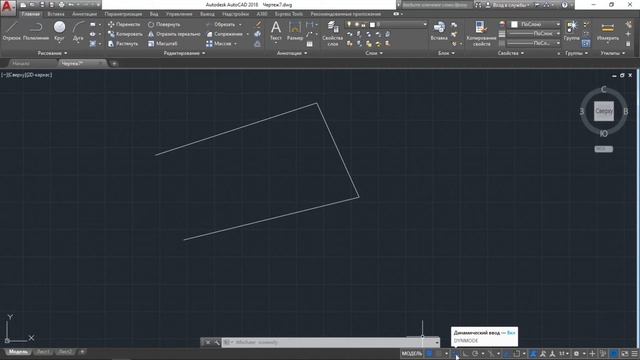Toggle Динамический ввод (dynamic input)

[456, 353]
